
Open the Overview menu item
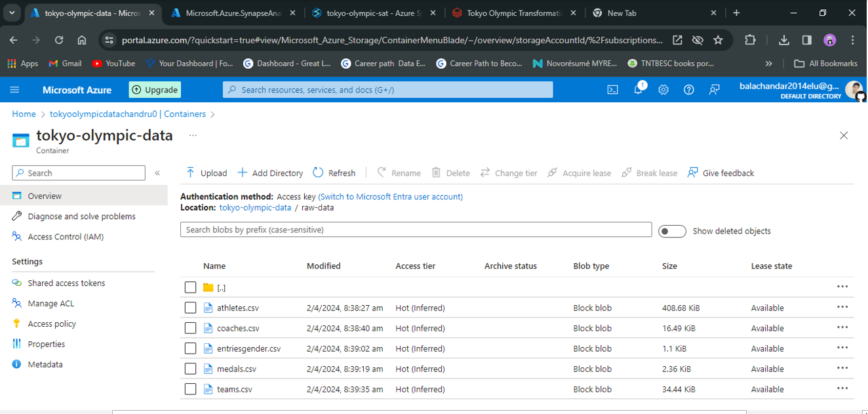point(83,196)
